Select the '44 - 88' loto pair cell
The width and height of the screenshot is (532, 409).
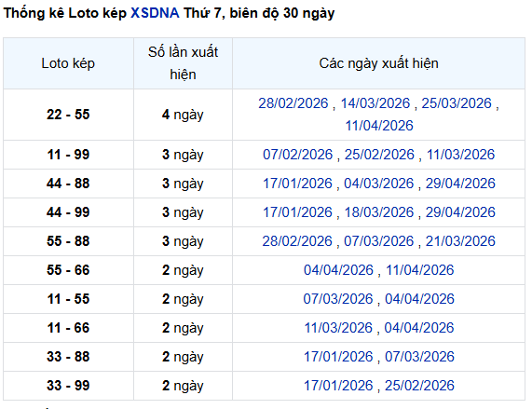68,184
